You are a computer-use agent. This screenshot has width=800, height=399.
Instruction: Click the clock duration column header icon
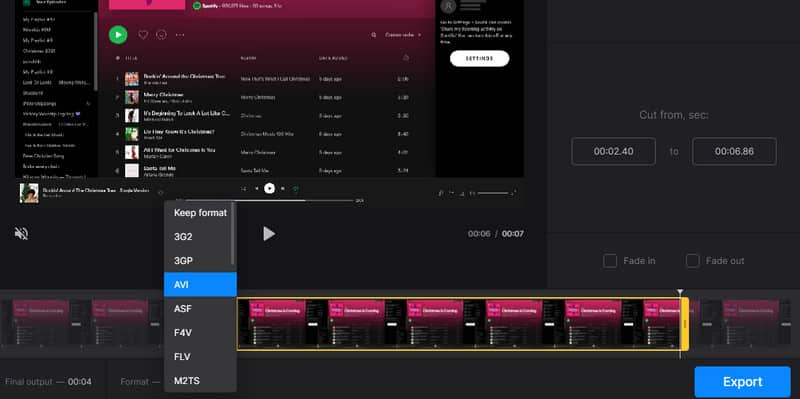(x=406, y=58)
